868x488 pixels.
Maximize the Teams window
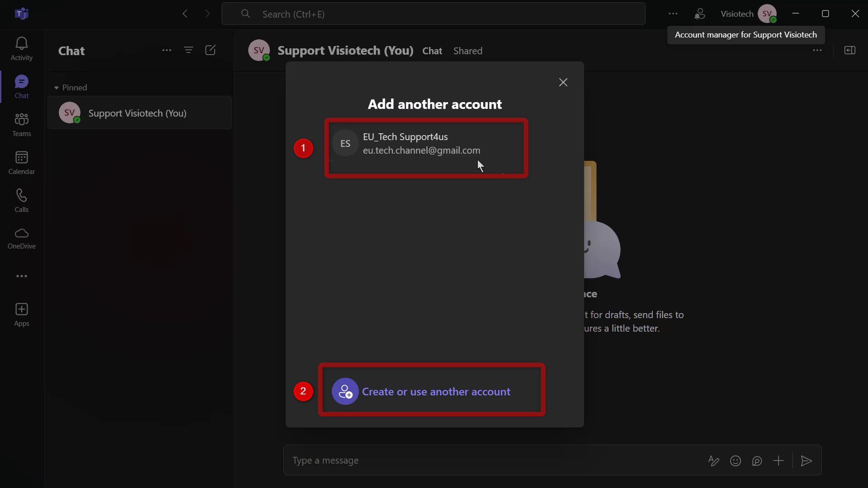coord(826,14)
